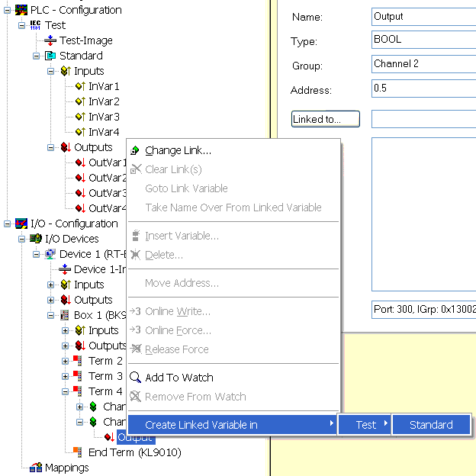Collapse the I/O - Configuration node
Viewport: 476px width, 476px height.
tap(7, 224)
